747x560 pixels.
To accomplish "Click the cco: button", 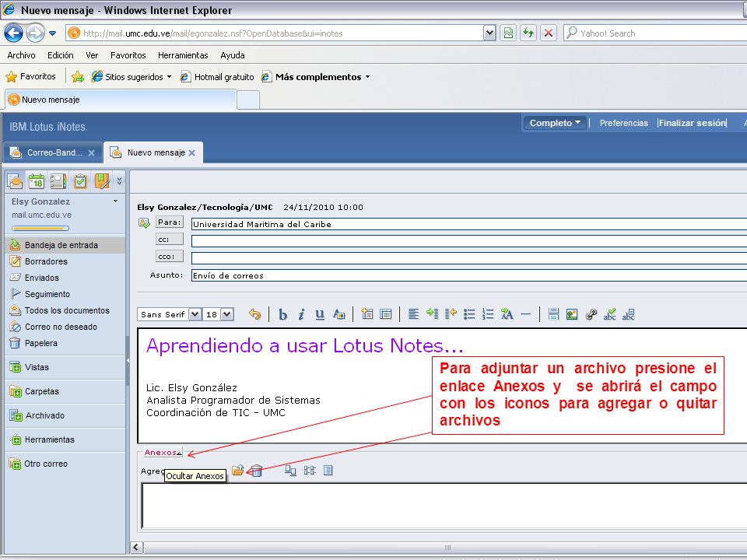I will coord(170,256).
